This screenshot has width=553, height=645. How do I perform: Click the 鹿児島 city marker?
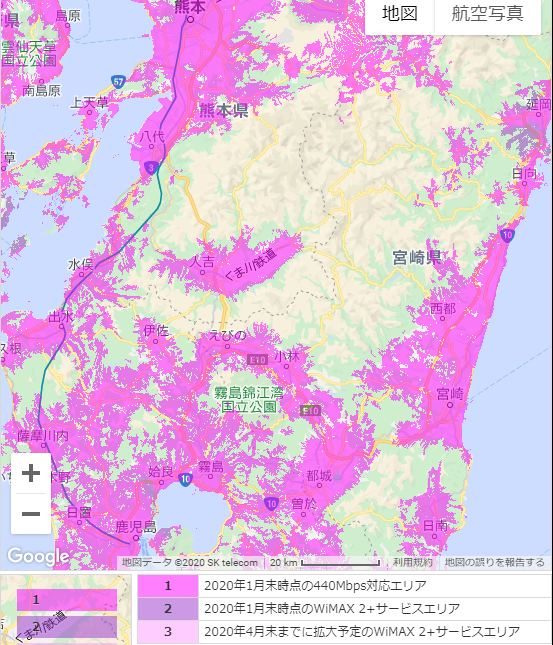point(136,538)
